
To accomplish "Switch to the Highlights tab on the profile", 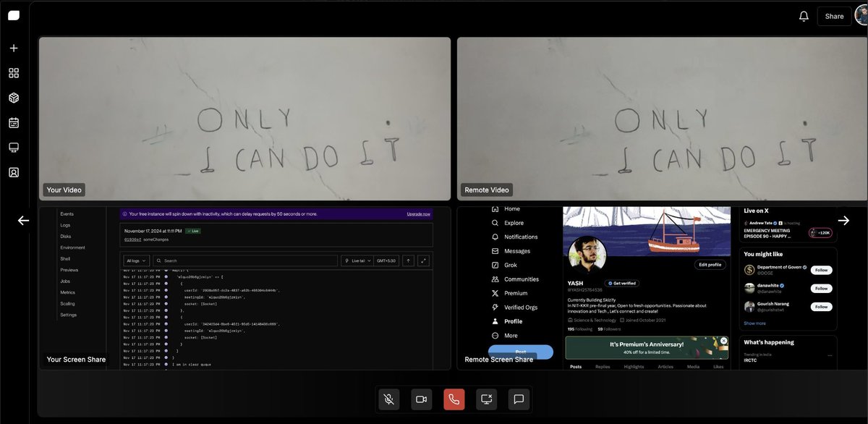I will click(634, 367).
